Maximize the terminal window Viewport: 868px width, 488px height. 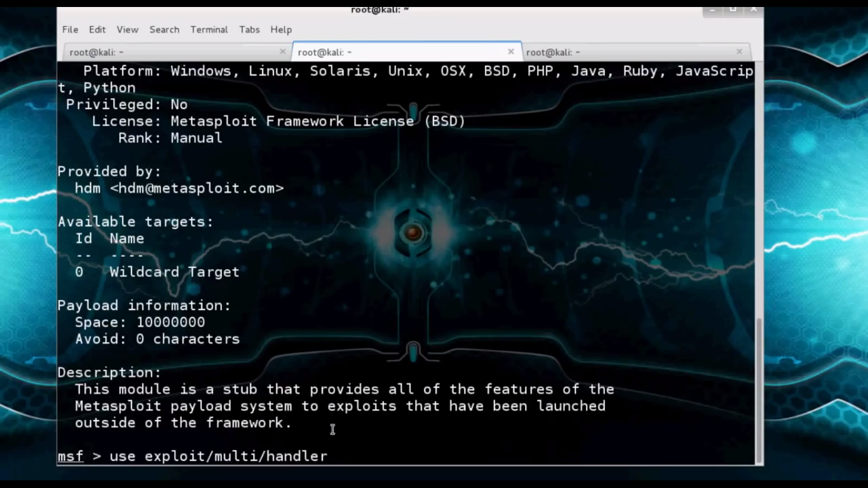click(733, 10)
